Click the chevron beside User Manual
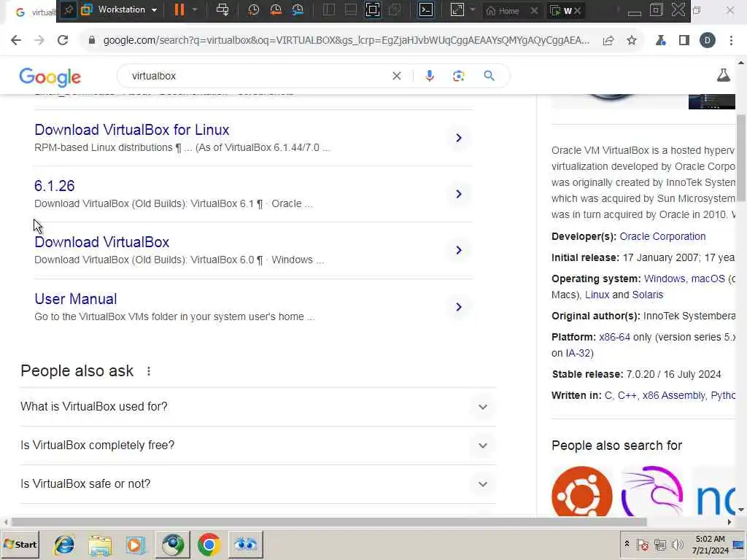This screenshot has width=747, height=560. tap(459, 307)
